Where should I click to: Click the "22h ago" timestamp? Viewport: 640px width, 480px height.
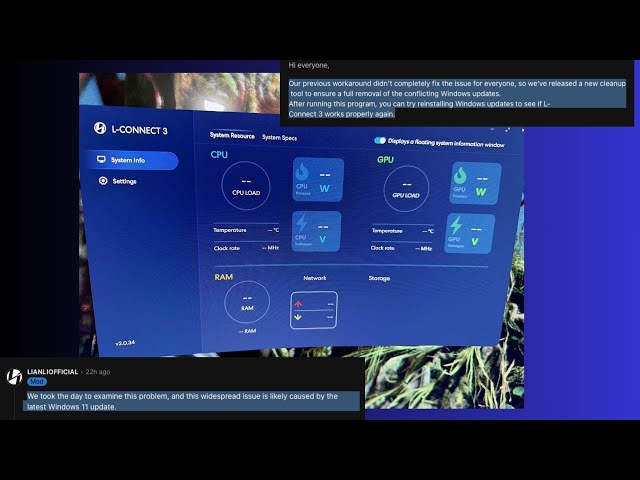(98, 372)
